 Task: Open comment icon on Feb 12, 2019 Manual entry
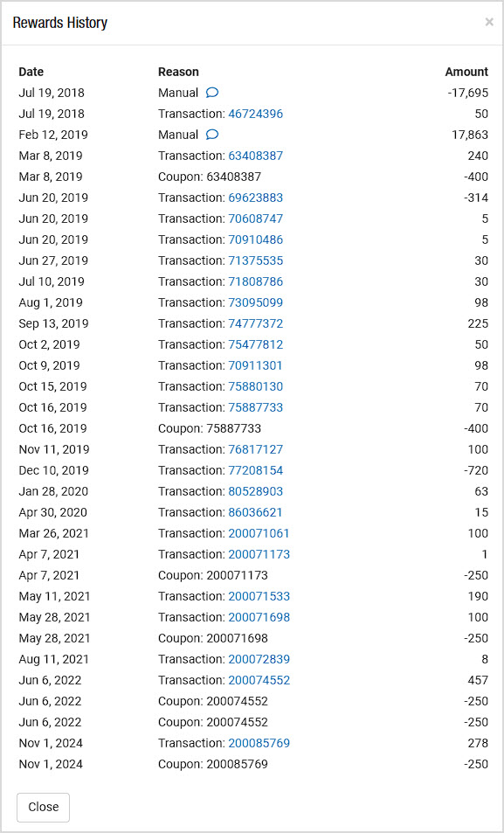click(x=212, y=135)
